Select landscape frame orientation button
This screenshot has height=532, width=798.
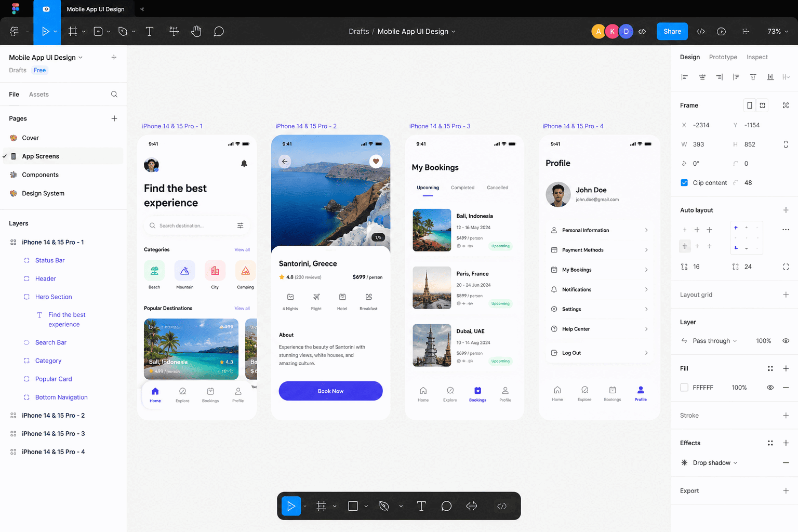pos(762,105)
